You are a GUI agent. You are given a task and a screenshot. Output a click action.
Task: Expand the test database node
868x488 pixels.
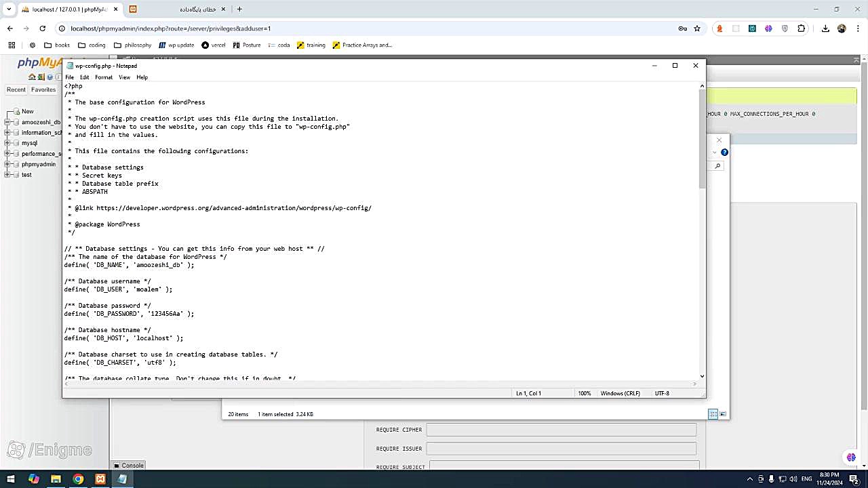point(7,175)
